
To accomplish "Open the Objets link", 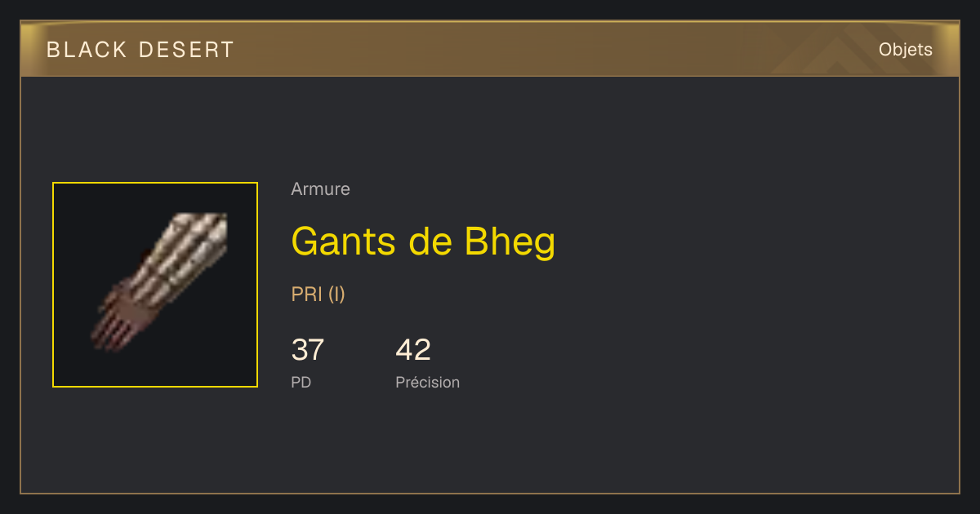I will coord(906,50).
